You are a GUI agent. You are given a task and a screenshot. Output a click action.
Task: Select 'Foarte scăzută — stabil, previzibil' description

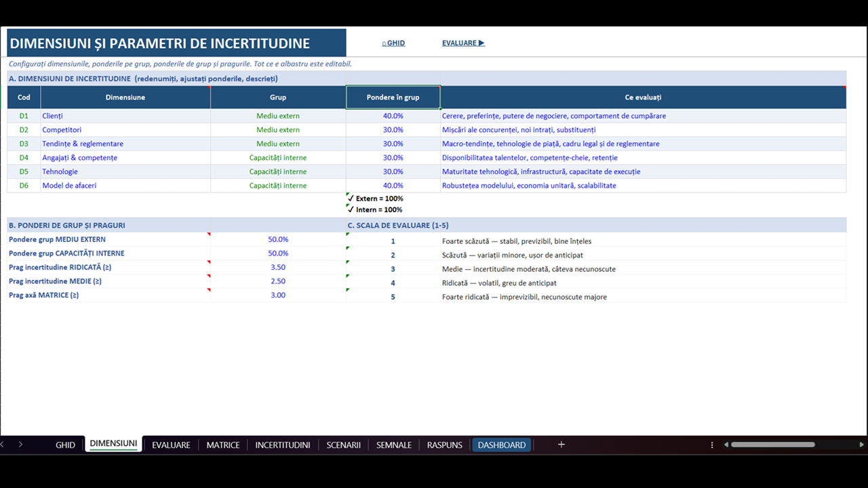(x=644, y=241)
